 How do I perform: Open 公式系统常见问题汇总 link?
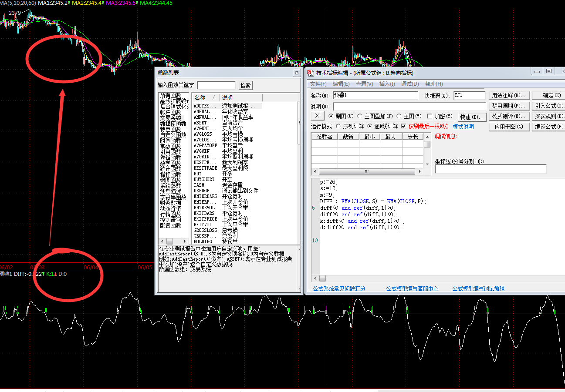tap(339, 288)
